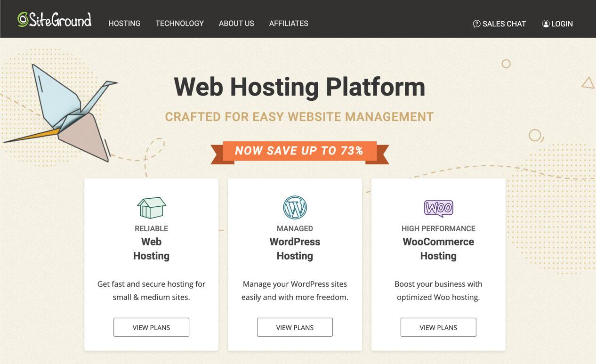Viewport: 596px width, 364px height.
Task: Open the ABOUT US menu
Action: (x=236, y=23)
